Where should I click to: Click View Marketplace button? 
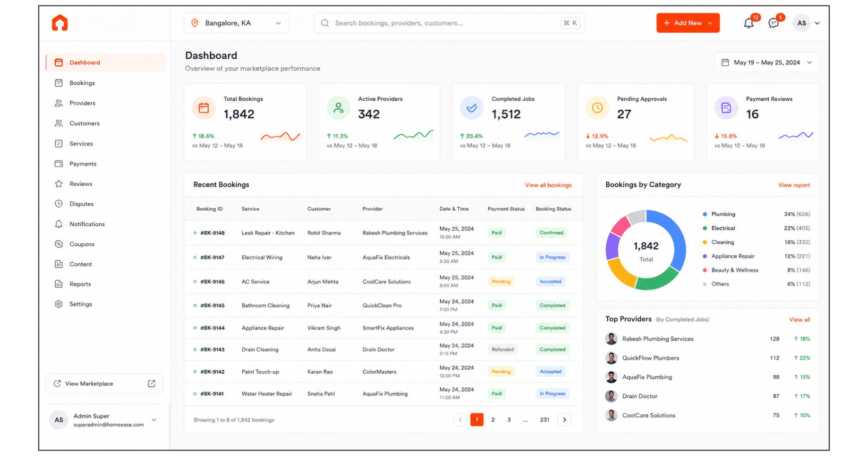click(104, 384)
